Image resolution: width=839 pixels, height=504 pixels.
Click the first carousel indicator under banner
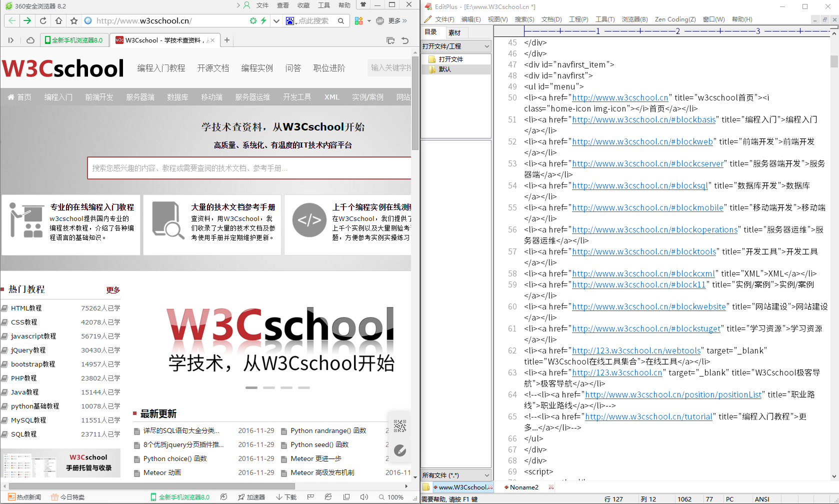[x=251, y=387]
